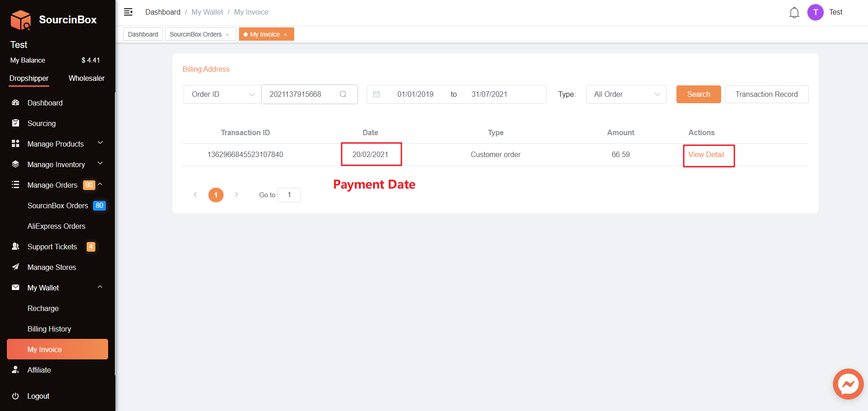Click View Detail for the transaction

coord(706,154)
